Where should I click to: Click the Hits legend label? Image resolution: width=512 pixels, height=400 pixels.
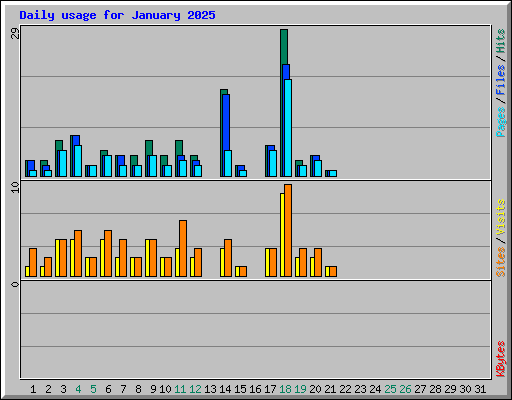(501, 41)
